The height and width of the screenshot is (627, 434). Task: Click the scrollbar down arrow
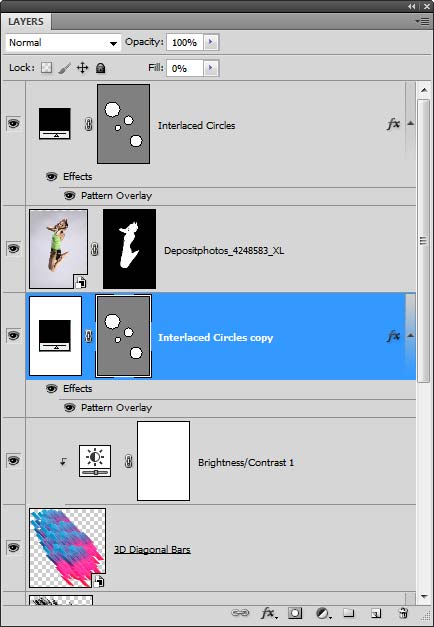tap(424, 597)
